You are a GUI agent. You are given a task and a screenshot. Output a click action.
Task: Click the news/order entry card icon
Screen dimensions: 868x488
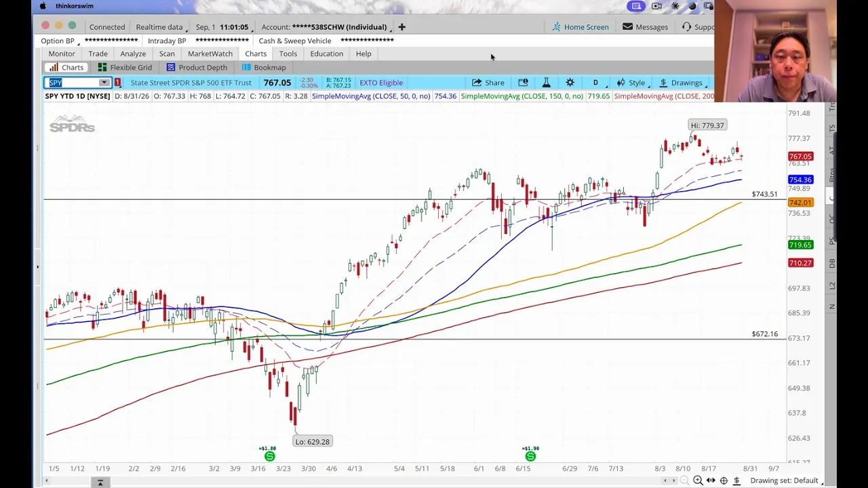pyautogui.click(x=523, y=83)
